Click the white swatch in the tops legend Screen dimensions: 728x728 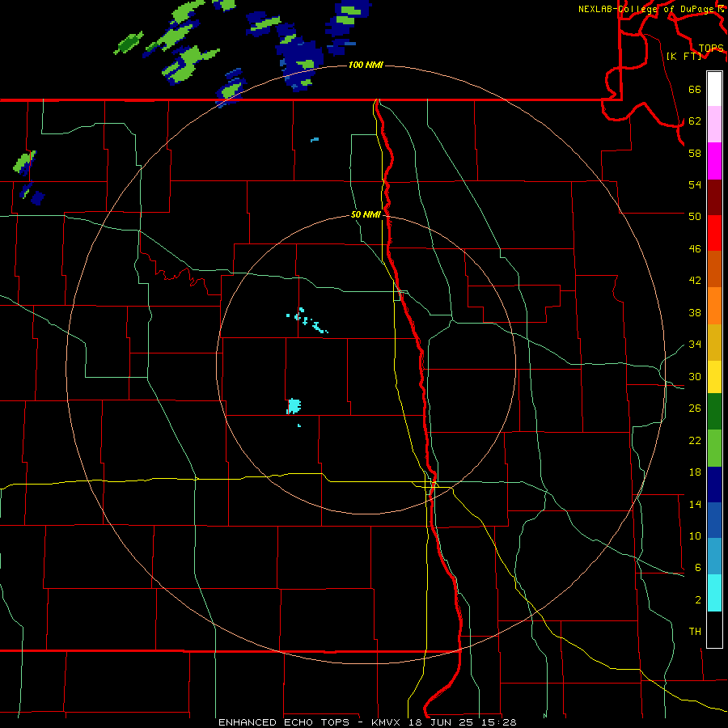click(714, 89)
